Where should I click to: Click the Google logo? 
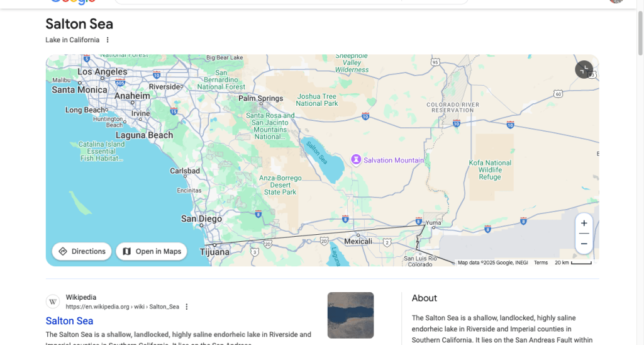pyautogui.click(x=72, y=1)
